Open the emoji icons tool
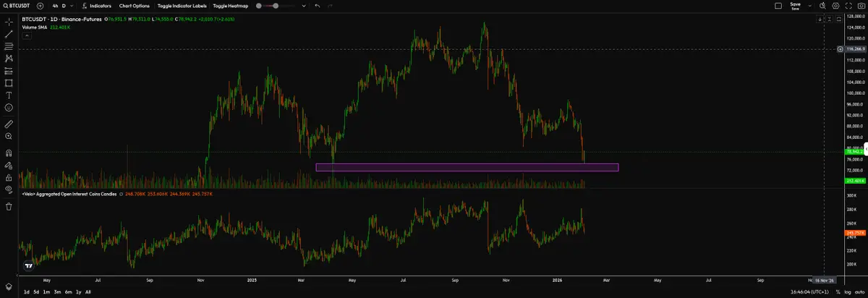 point(9,108)
